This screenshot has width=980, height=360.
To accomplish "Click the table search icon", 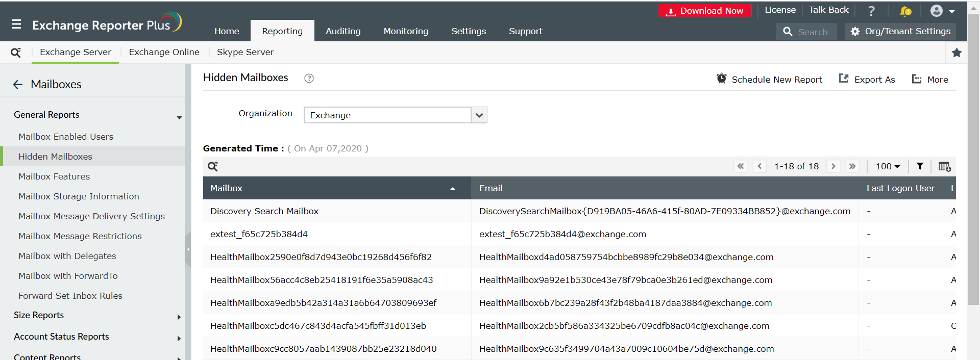I will (213, 166).
